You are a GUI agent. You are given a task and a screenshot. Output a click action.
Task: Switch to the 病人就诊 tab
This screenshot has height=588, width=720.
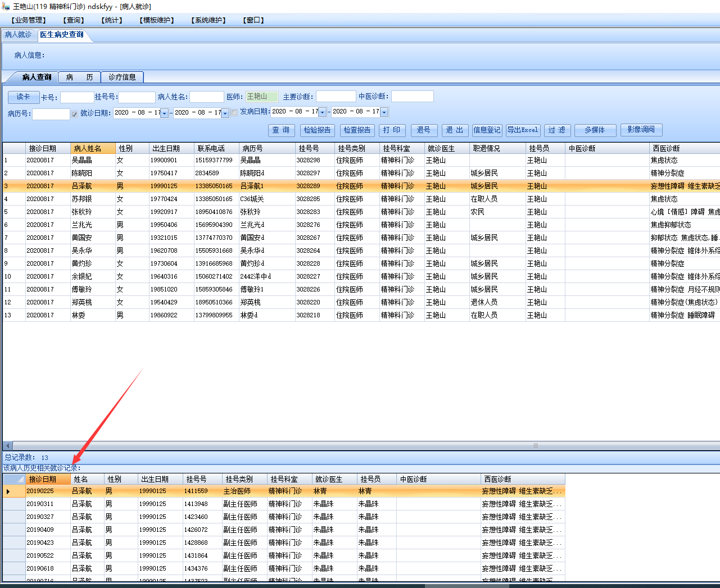(x=19, y=35)
